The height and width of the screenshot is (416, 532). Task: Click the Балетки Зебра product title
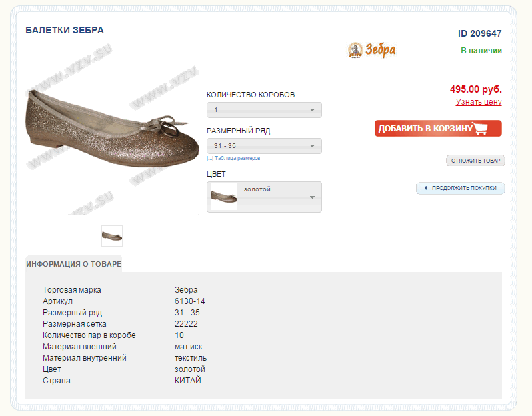tap(65, 30)
